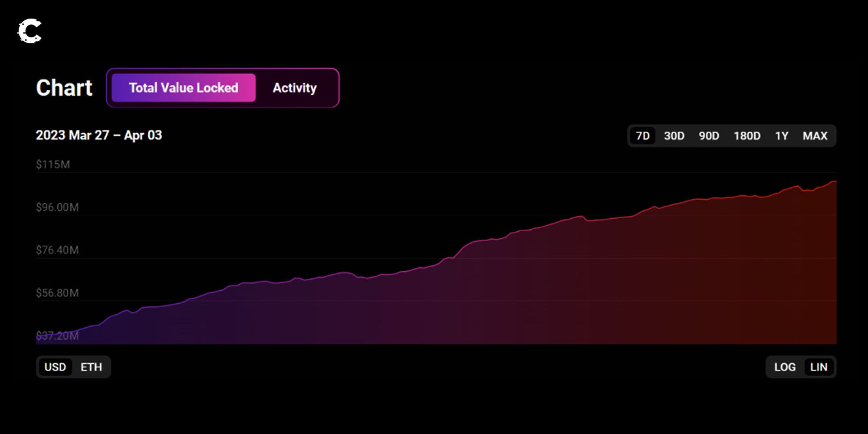Choose the 90D time range
This screenshot has height=434, width=868.
pyautogui.click(x=709, y=136)
